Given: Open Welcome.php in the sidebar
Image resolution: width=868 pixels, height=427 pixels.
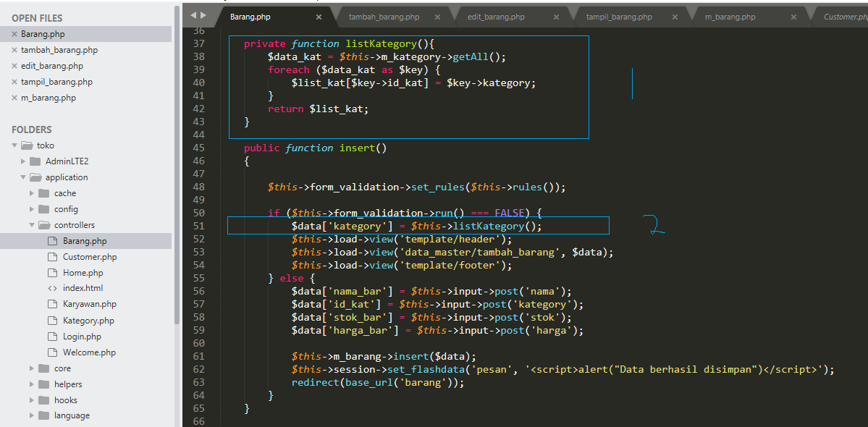Looking at the screenshot, I should pyautogui.click(x=89, y=353).
